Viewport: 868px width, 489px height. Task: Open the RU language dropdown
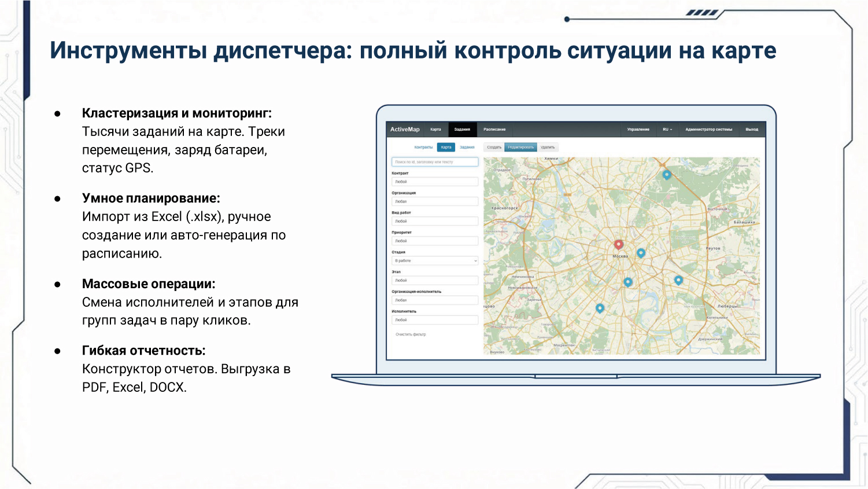(667, 130)
